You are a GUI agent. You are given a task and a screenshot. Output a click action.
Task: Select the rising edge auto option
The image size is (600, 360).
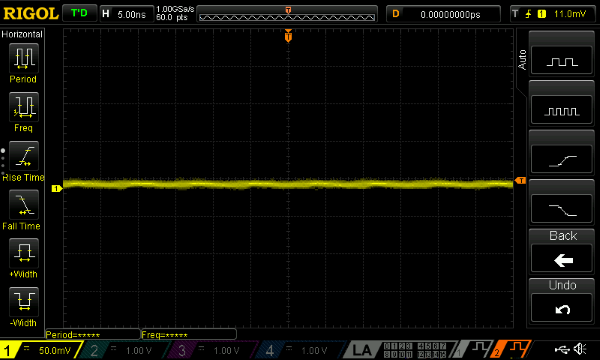(562, 159)
